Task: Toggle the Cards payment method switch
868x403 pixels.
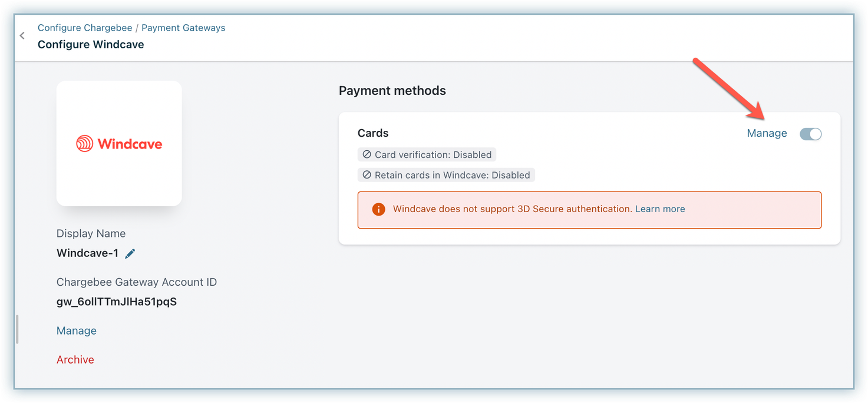Action: [x=810, y=134]
